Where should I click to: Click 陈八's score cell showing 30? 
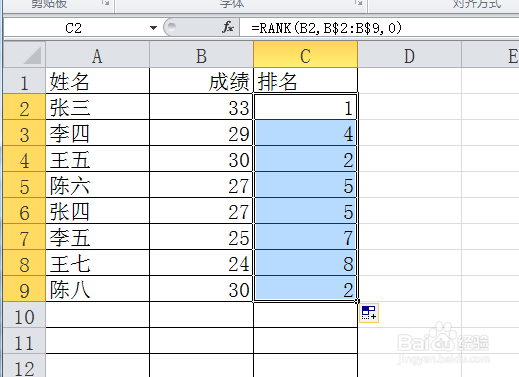point(201,289)
